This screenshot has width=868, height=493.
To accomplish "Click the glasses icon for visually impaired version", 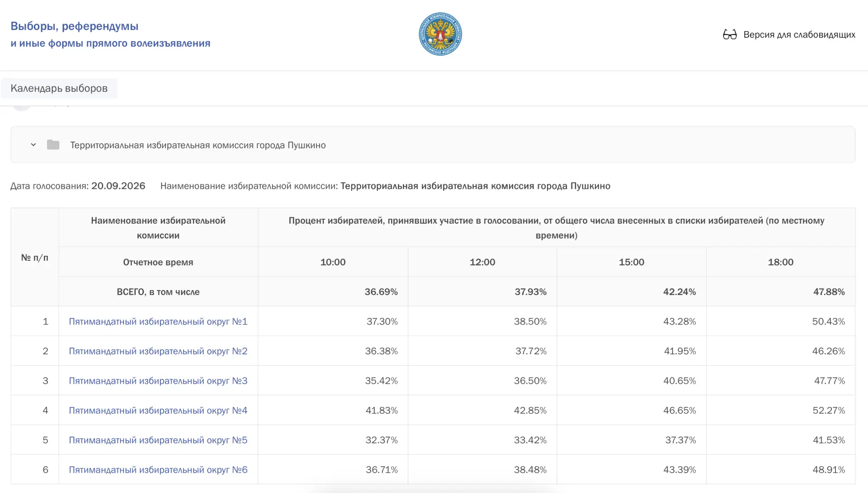I will [730, 34].
